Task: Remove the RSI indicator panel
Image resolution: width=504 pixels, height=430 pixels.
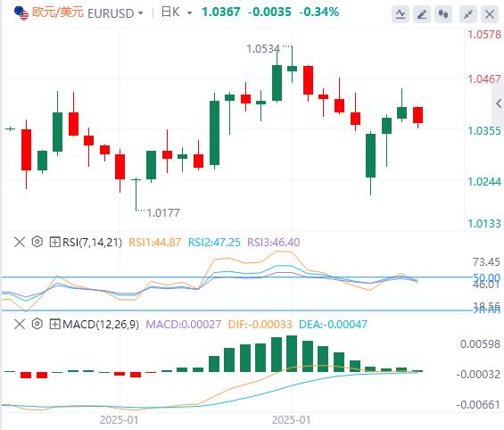Action: (x=20, y=242)
